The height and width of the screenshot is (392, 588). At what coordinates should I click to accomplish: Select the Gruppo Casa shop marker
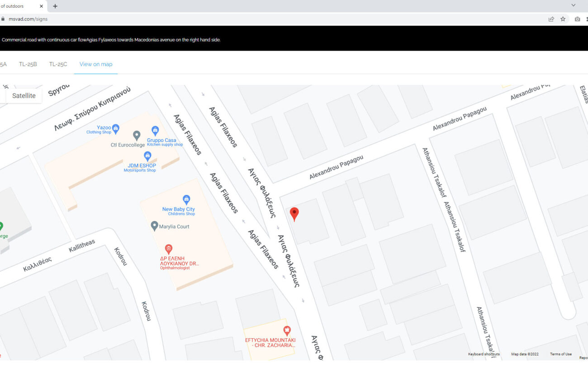pyautogui.click(x=155, y=131)
